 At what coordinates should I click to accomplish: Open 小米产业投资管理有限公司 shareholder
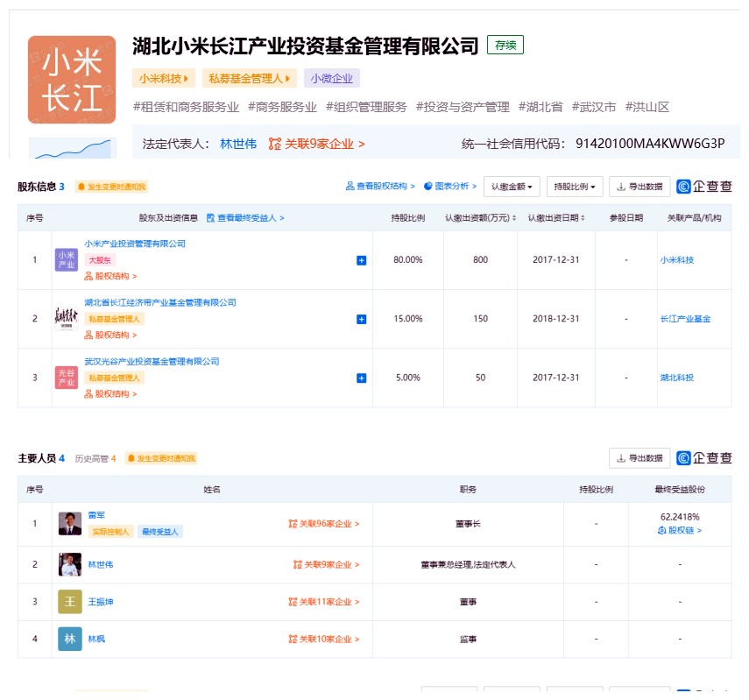(x=135, y=244)
